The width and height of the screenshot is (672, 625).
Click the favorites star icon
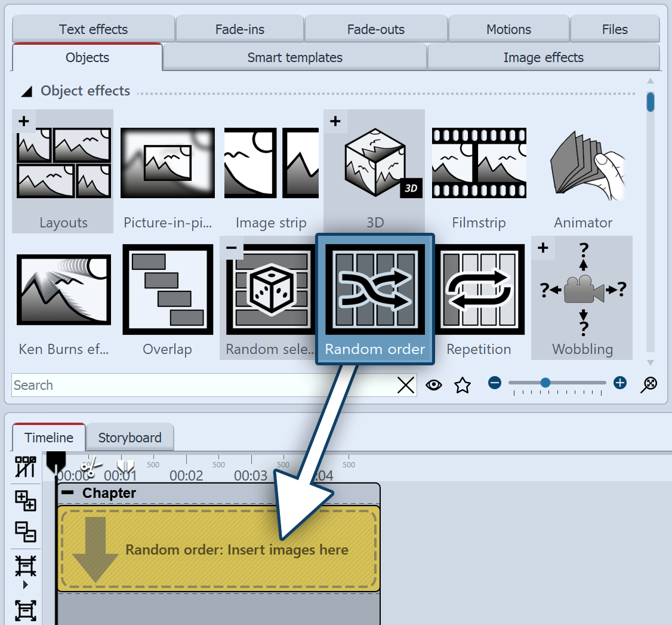[x=463, y=386]
